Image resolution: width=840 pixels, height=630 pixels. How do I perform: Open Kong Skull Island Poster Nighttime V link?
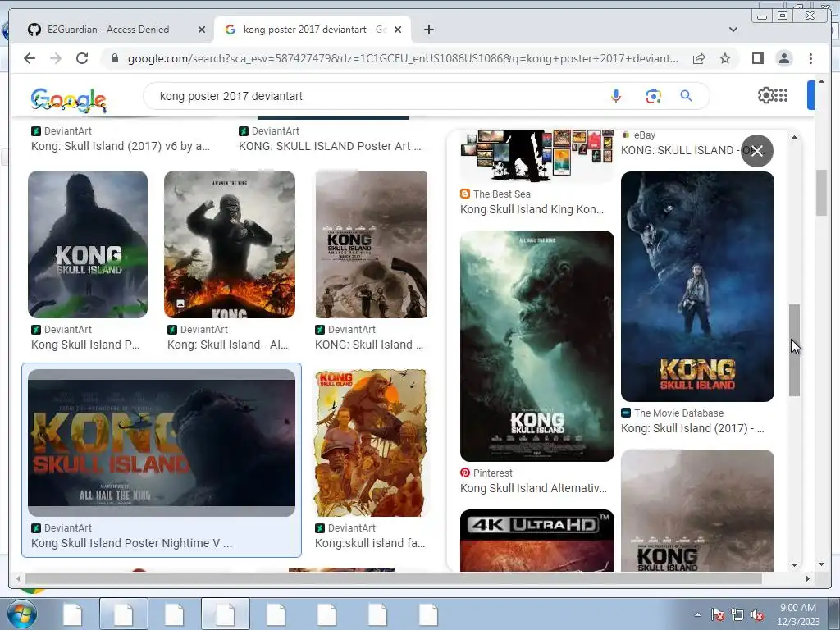pos(132,543)
